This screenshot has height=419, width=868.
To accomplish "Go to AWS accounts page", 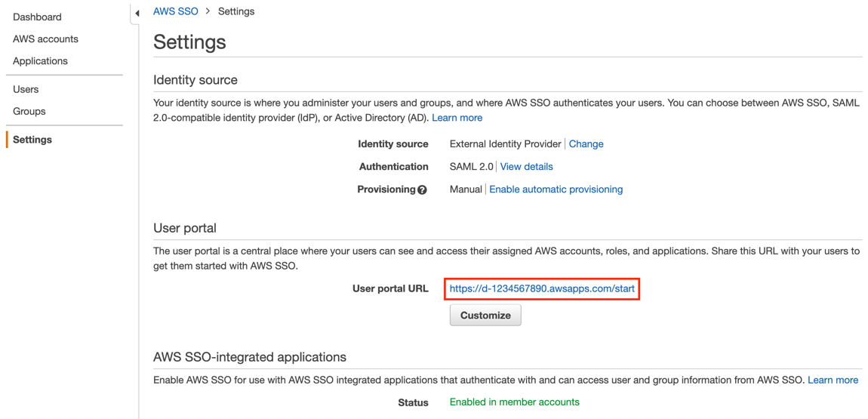I will pyautogui.click(x=45, y=39).
